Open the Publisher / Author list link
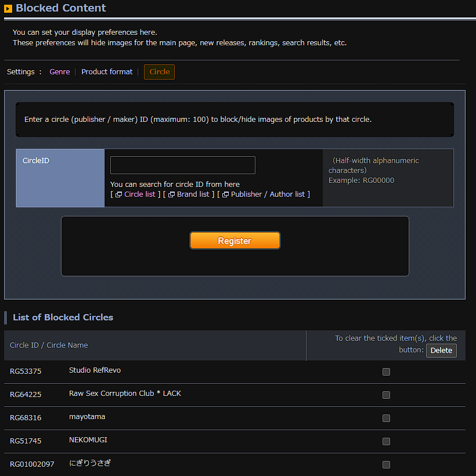The width and height of the screenshot is (476, 476). point(268,194)
